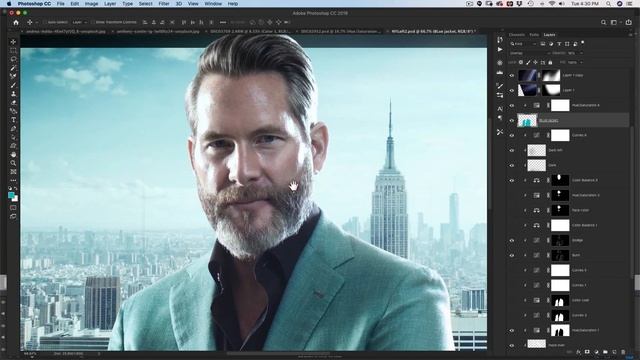
Task: Lock transparent pixels icon
Action: point(521,62)
